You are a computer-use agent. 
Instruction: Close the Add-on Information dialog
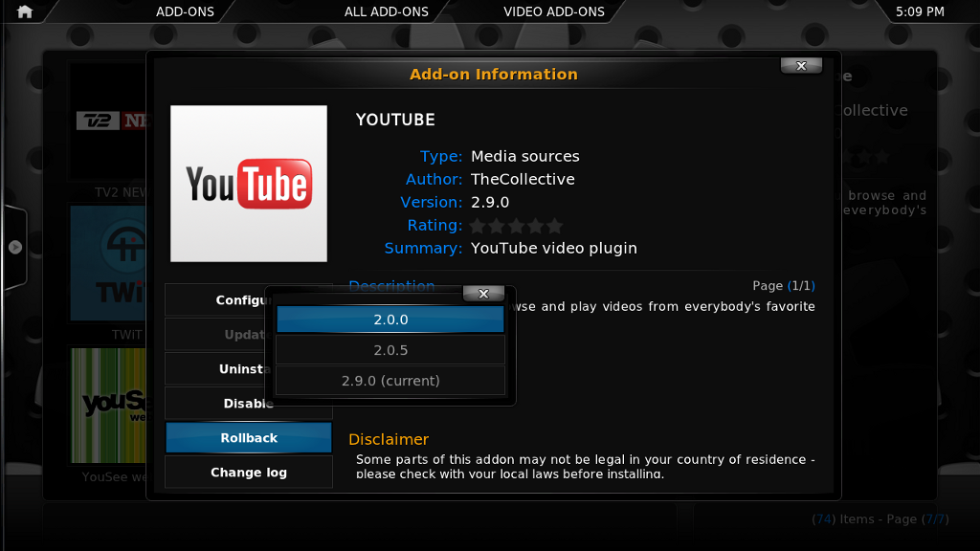[x=801, y=65]
